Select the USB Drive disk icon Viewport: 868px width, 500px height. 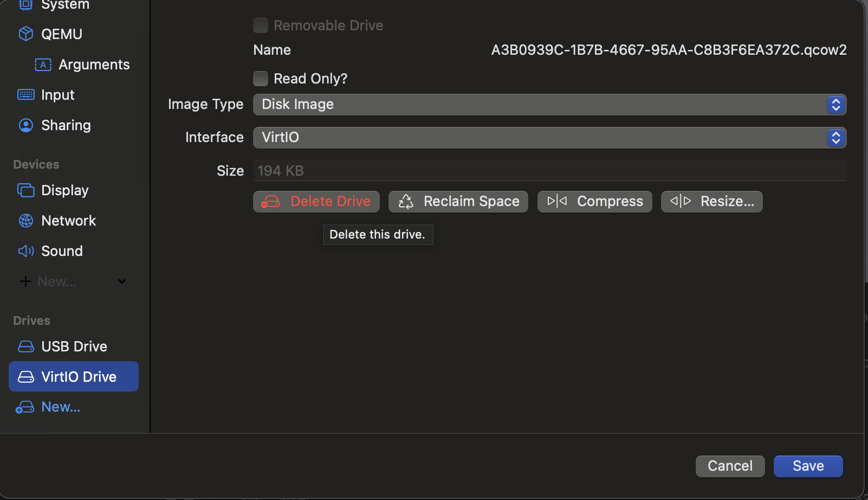tap(25, 347)
